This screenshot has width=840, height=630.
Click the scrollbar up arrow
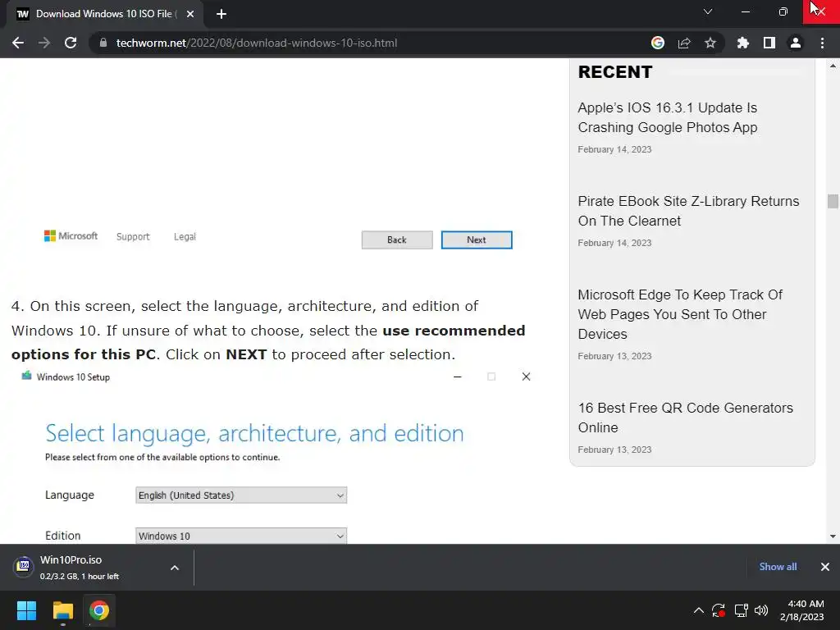point(833,66)
